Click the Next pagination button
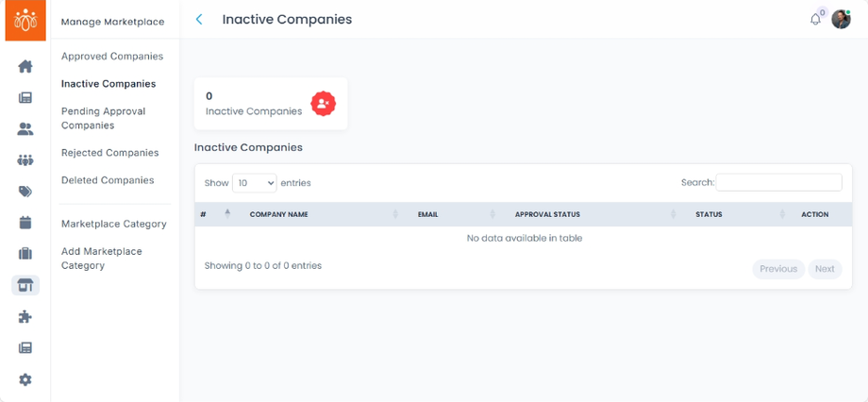The height and width of the screenshot is (402, 868). (x=825, y=269)
